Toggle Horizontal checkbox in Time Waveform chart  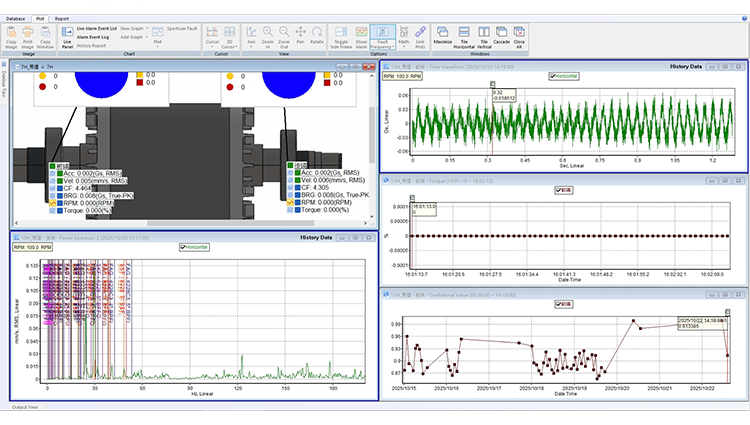coord(553,76)
